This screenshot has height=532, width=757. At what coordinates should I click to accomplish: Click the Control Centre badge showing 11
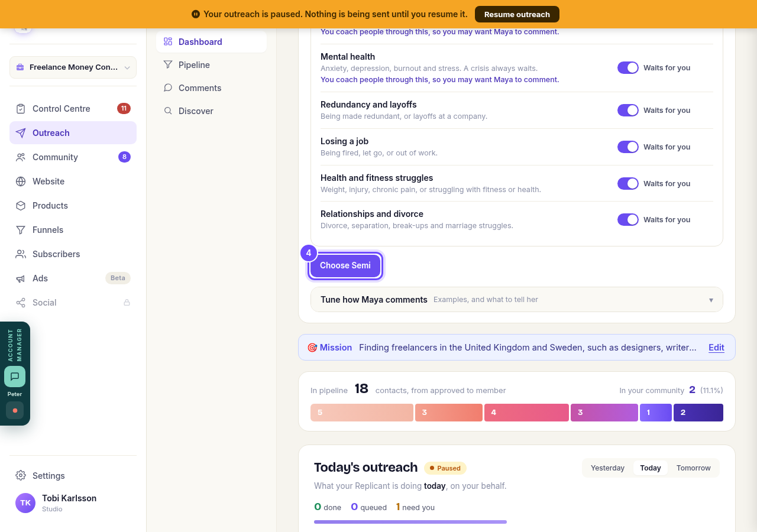(x=124, y=109)
